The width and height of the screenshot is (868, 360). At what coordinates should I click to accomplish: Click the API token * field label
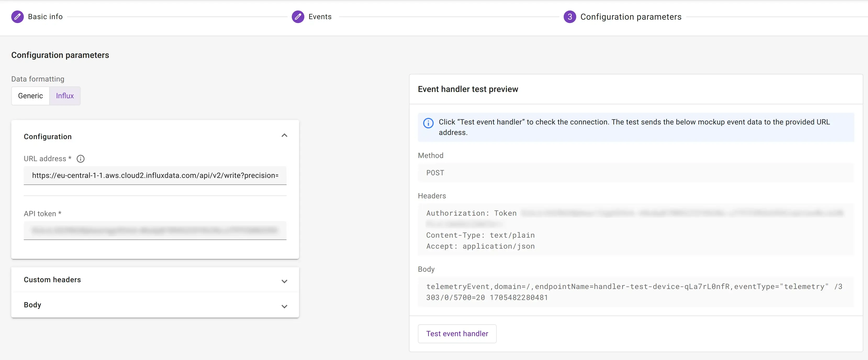click(42, 214)
